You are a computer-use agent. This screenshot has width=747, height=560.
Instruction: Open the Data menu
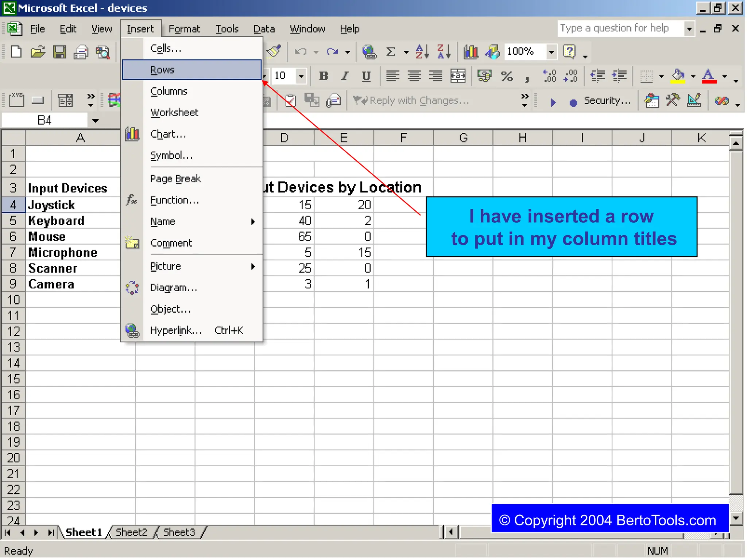264,28
